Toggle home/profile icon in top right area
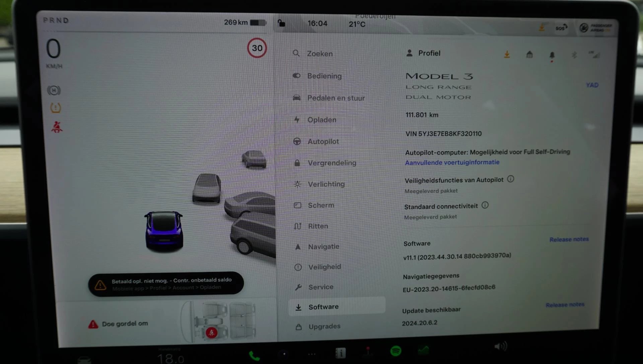 coord(529,54)
